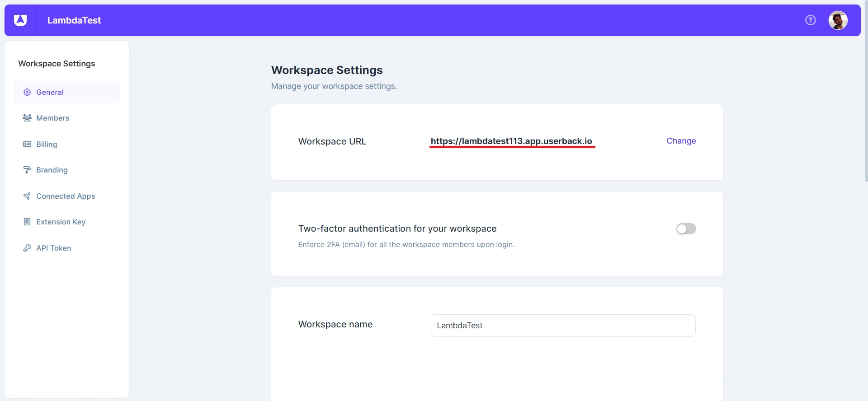Click the Userback logo icon in header
This screenshot has width=868, height=401.
coord(20,20)
